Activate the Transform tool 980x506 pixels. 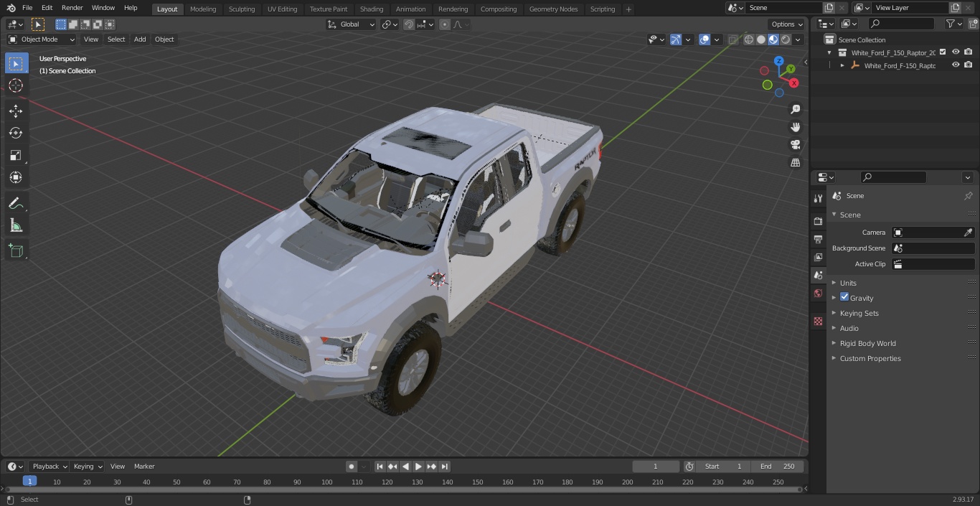coord(16,178)
